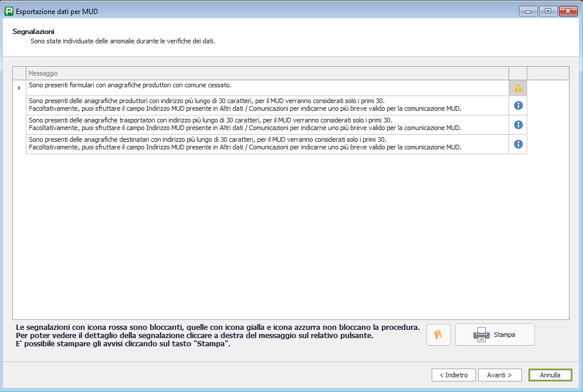Screen dimensions: 583x392
Task: Open info detail for anagrafiche produttori message
Action: click(518, 105)
